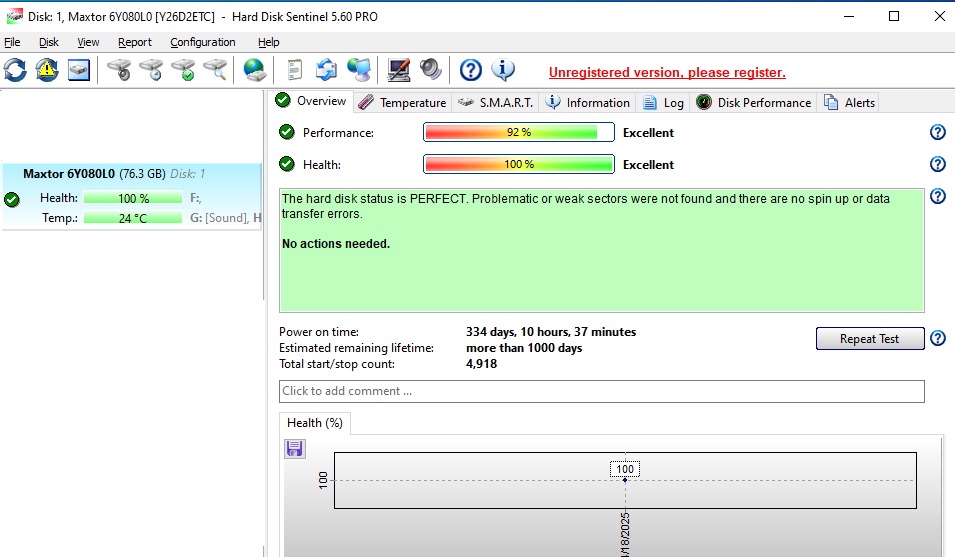Click the globe with computer monitor icon
Viewport: 955px width, 557px height.
[359, 70]
